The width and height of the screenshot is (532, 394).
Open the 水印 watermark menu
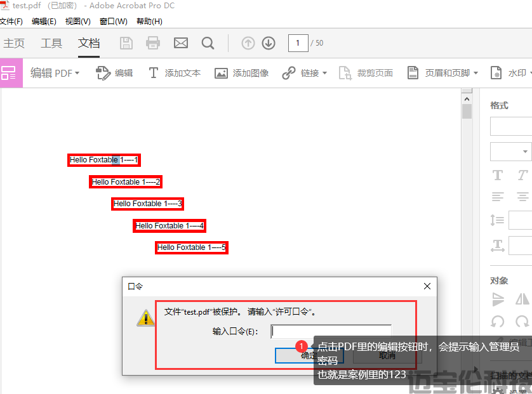510,73
